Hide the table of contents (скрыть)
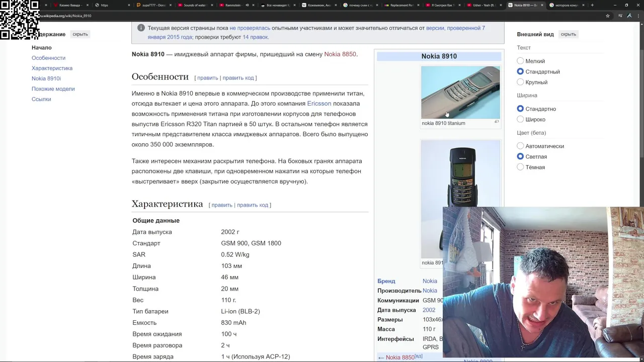 (80, 34)
